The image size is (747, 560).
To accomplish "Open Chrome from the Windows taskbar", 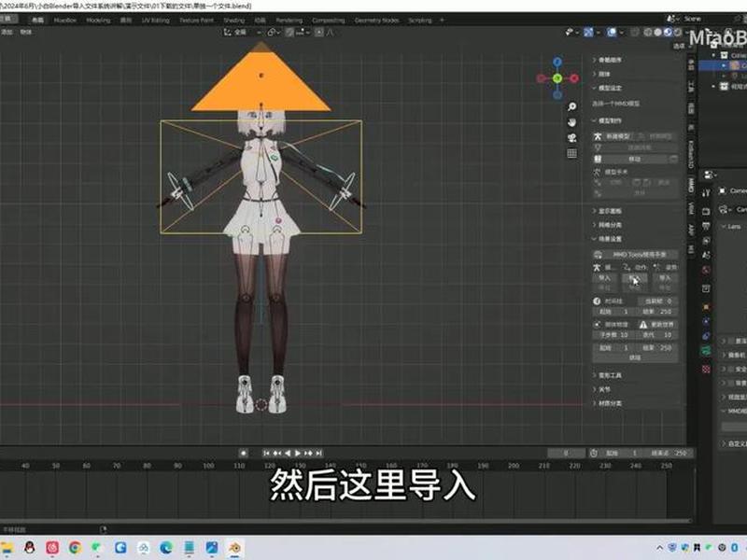I will tap(75, 548).
